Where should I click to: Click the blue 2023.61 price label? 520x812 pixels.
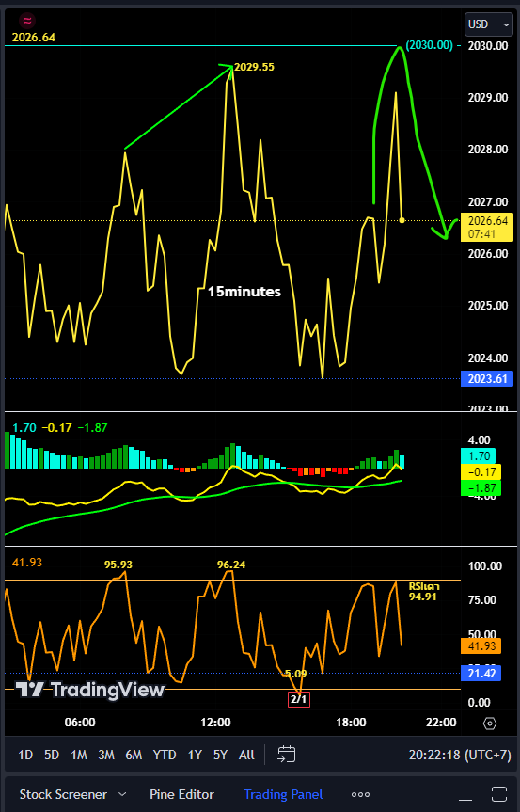(x=487, y=378)
